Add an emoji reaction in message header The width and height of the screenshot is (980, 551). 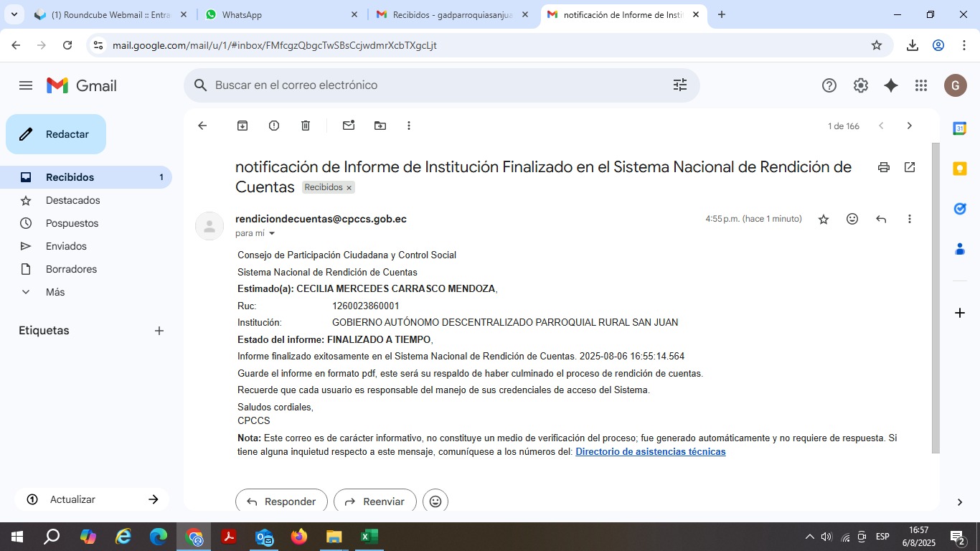852,219
